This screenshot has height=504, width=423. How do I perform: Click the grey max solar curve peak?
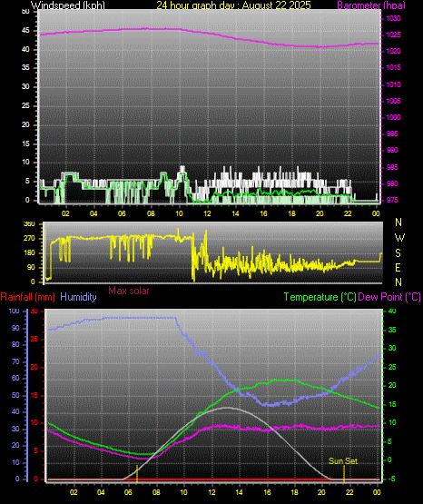228,408
